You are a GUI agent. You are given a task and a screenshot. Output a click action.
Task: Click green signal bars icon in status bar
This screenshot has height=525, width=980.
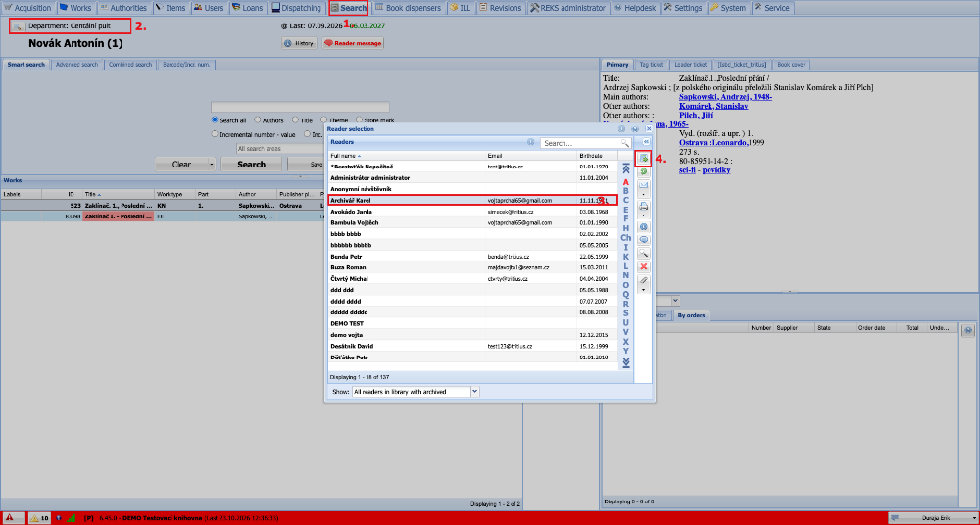coord(71,518)
